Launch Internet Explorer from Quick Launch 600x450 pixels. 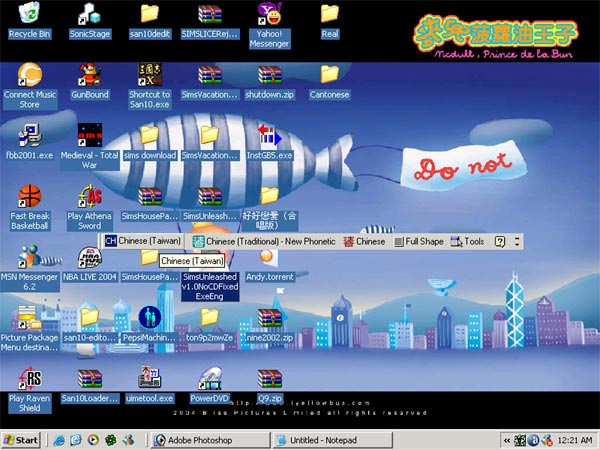click(x=59, y=440)
